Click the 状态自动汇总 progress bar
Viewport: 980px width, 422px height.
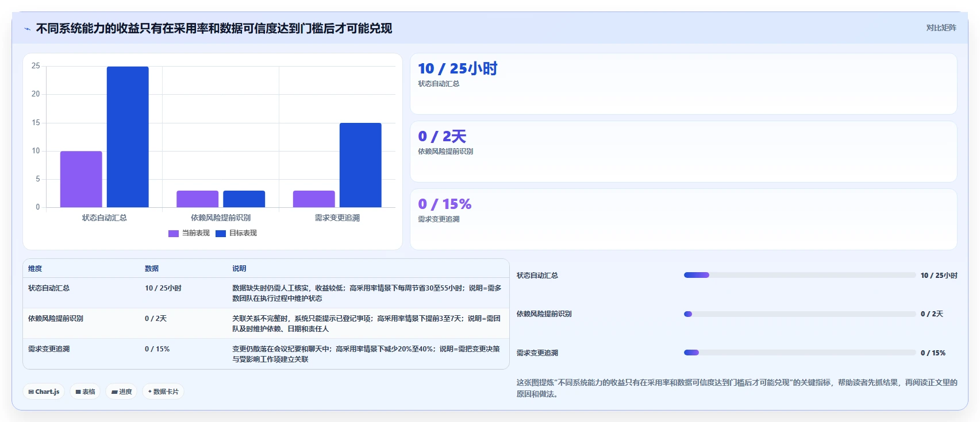(800, 275)
